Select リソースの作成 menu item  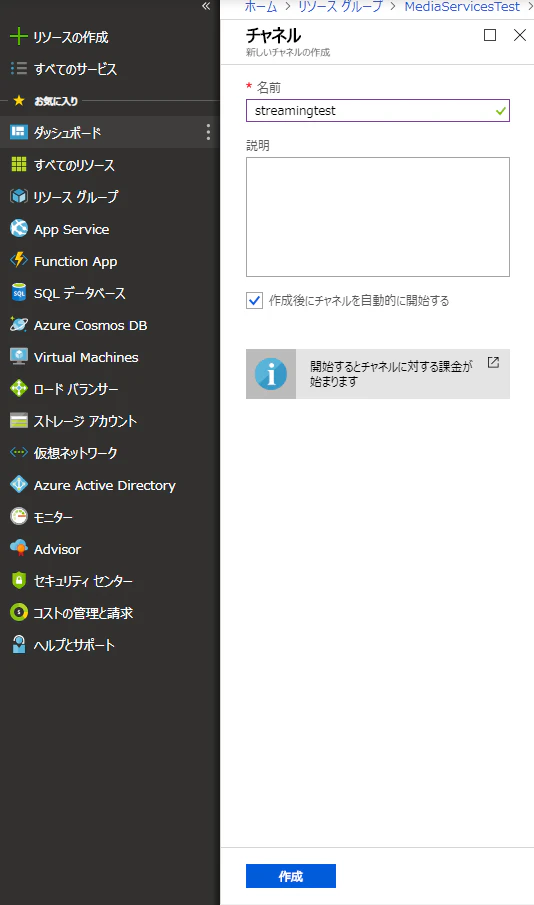click(110, 37)
